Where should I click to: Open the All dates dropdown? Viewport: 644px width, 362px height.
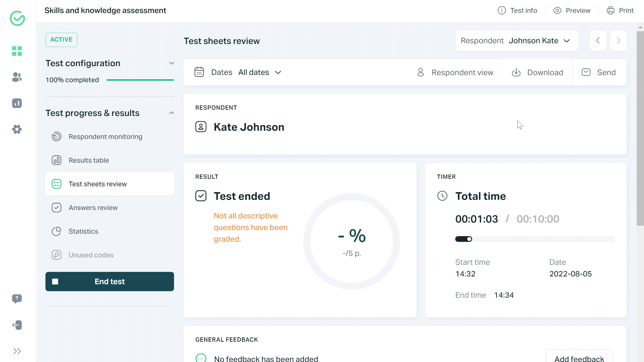259,72
